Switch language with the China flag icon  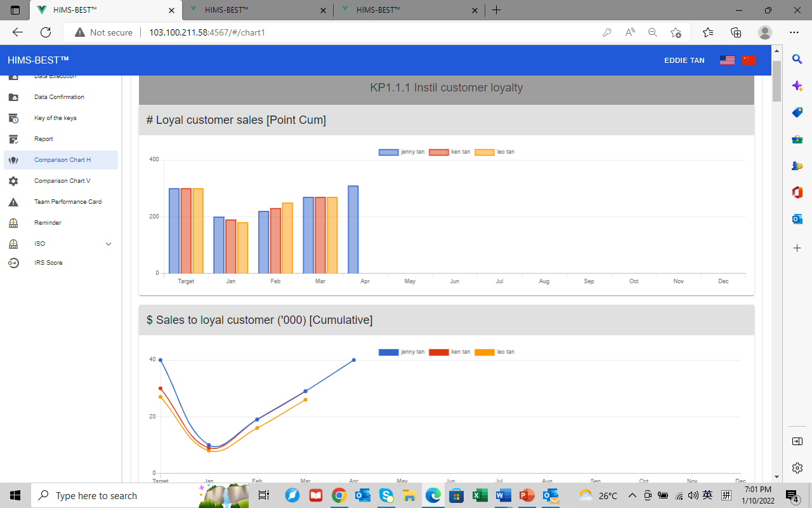click(749, 60)
